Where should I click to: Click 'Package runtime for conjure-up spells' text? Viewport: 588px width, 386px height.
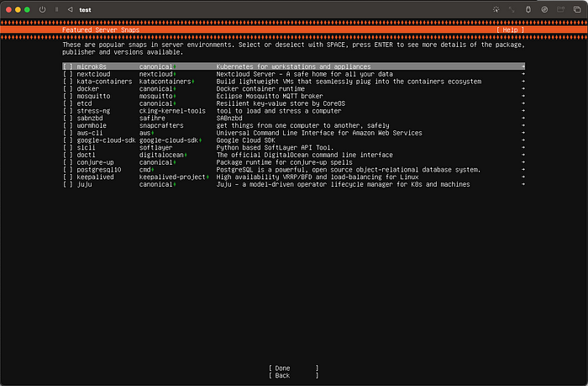pos(284,162)
